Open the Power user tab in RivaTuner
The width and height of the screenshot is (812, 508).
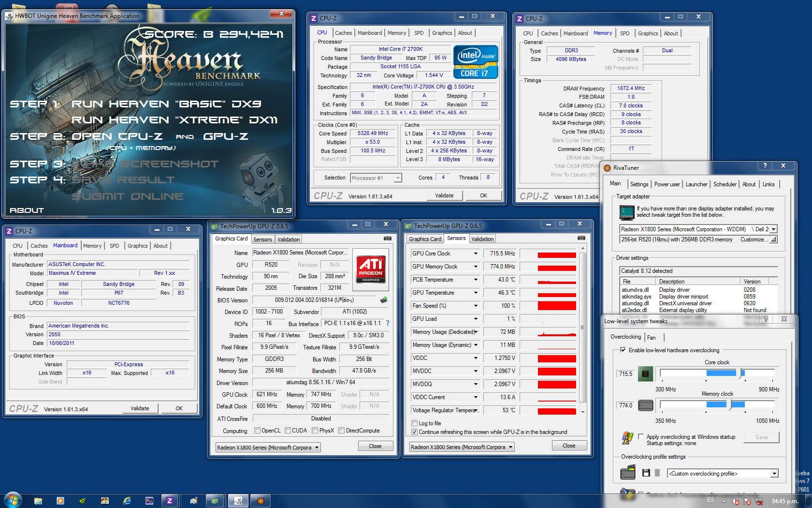pyautogui.click(x=667, y=184)
